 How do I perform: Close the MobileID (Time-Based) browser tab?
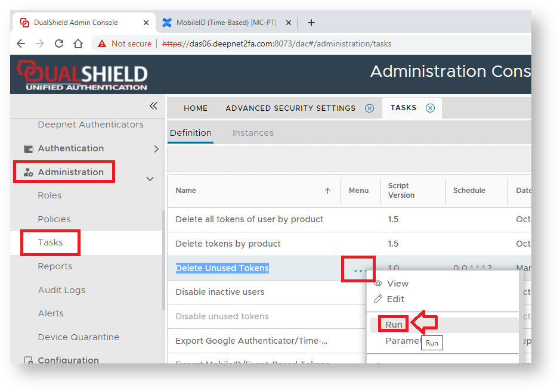[x=289, y=23]
